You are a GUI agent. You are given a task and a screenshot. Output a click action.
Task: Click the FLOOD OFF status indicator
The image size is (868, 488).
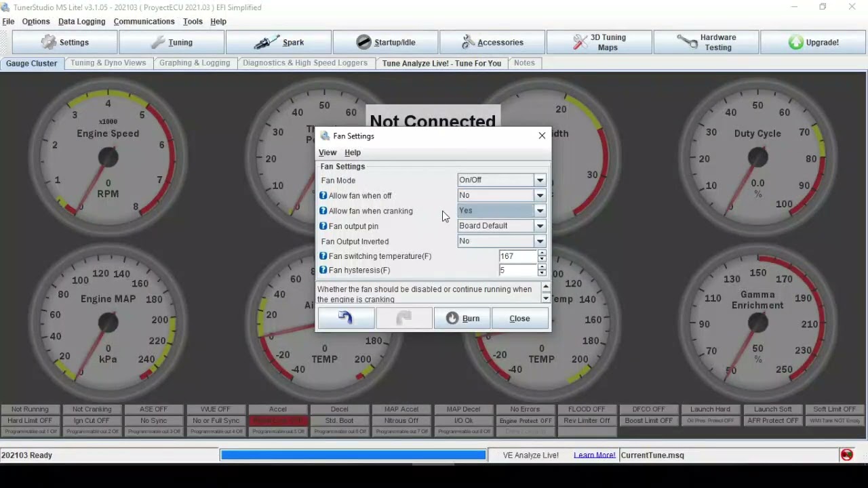click(x=587, y=409)
